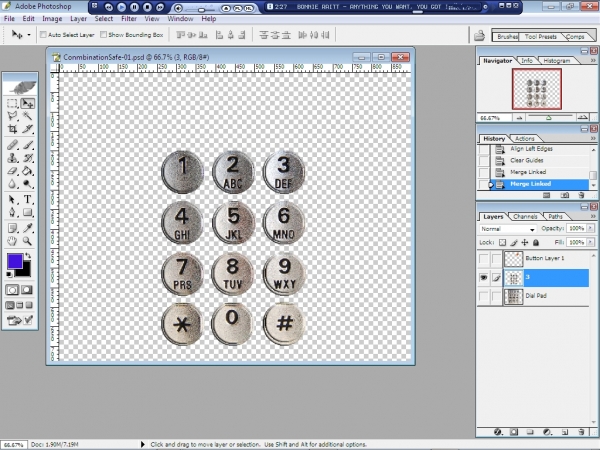Select the Pen tool
This screenshot has width=600, height=450.
(12, 212)
